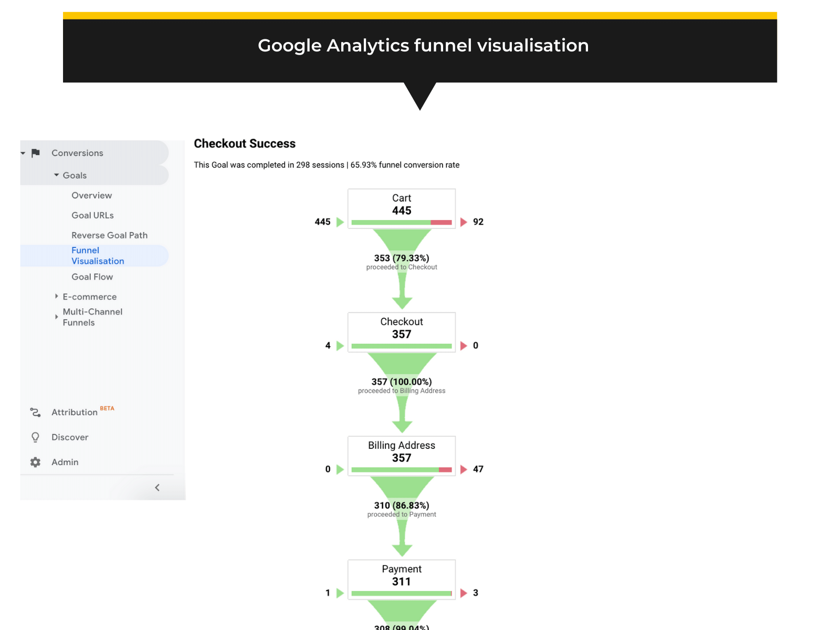Open the Reverse Goal Path report

(x=109, y=235)
